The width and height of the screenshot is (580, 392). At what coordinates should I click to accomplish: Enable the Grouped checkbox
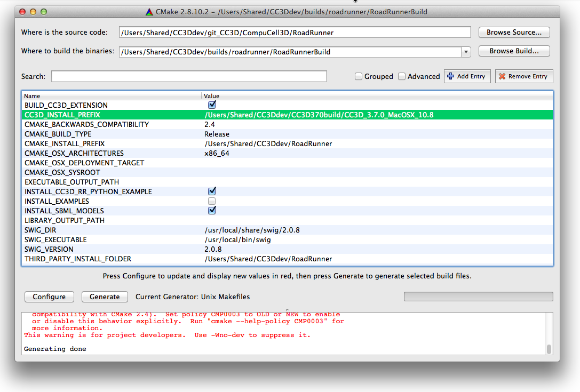pos(359,76)
